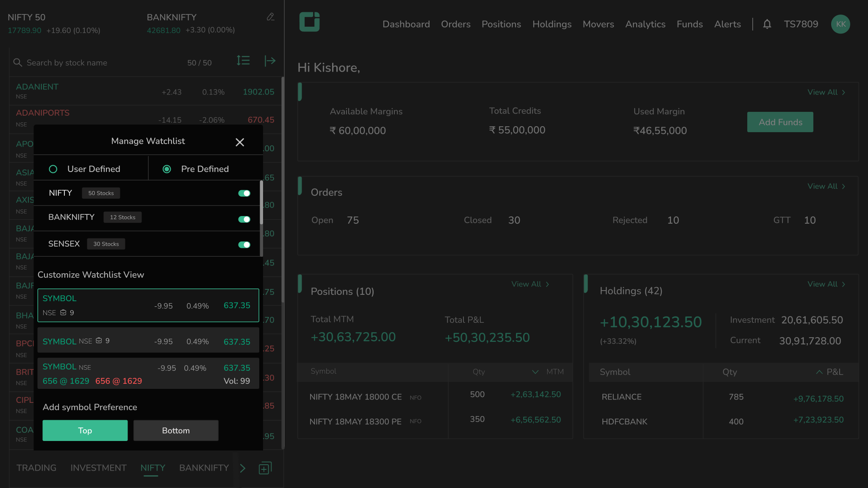Open the NIFTY 18MAY 18000 CE position row
The height and width of the screenshot is (488, 868).
tap(435, 396)
